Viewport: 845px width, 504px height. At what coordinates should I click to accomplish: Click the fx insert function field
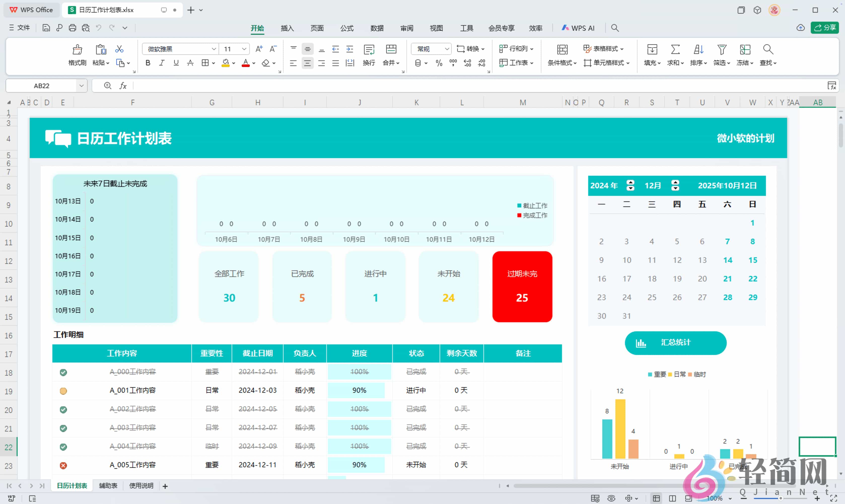123,86
